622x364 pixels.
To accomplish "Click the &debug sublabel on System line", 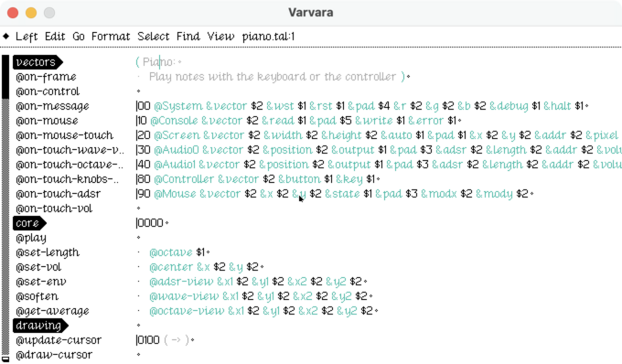I will coord(509,106).
